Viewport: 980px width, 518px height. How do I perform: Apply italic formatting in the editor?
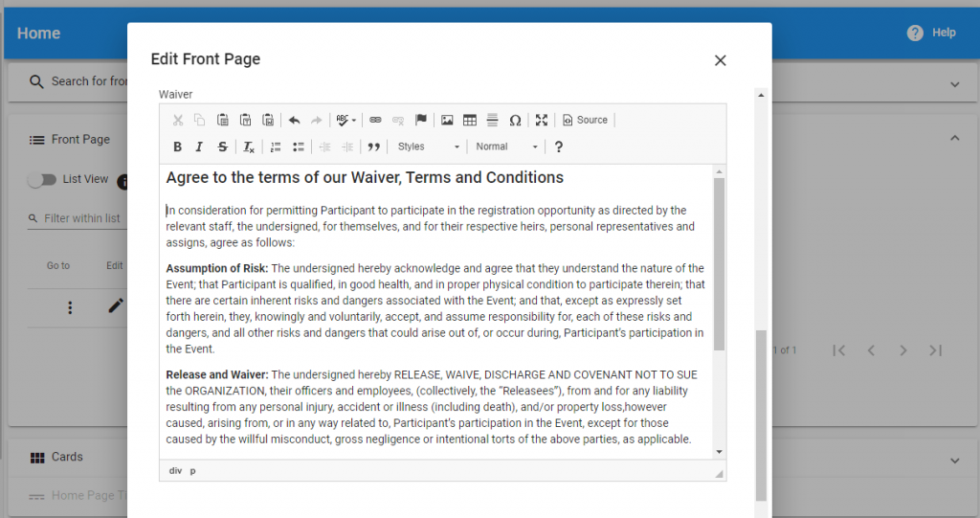click(x=199, y=146)
